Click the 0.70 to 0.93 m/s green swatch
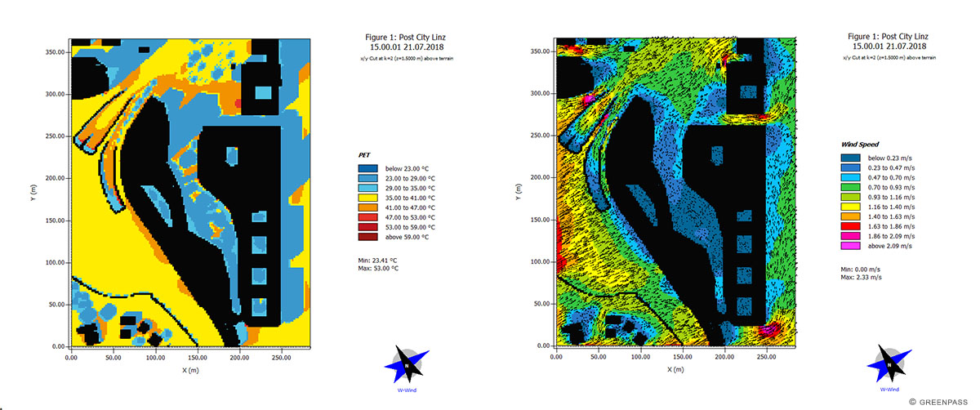Viewport: 980px width, 410px height. click(852, 186)
